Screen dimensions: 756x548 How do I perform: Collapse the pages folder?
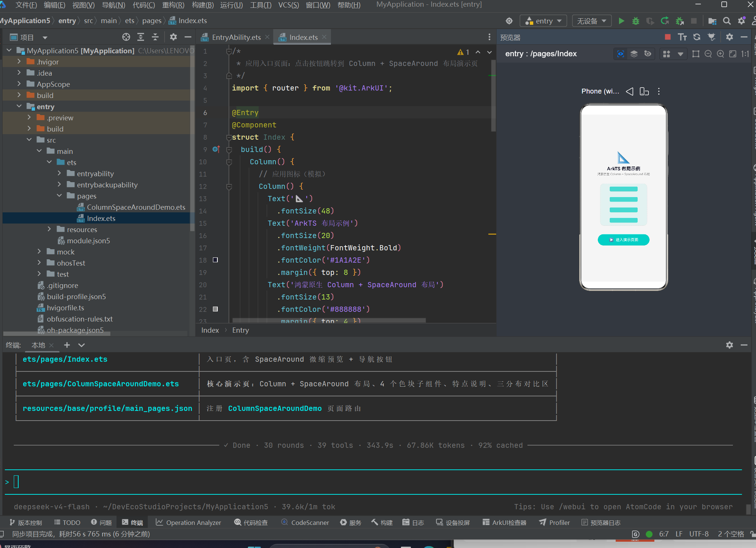(59, 196)
